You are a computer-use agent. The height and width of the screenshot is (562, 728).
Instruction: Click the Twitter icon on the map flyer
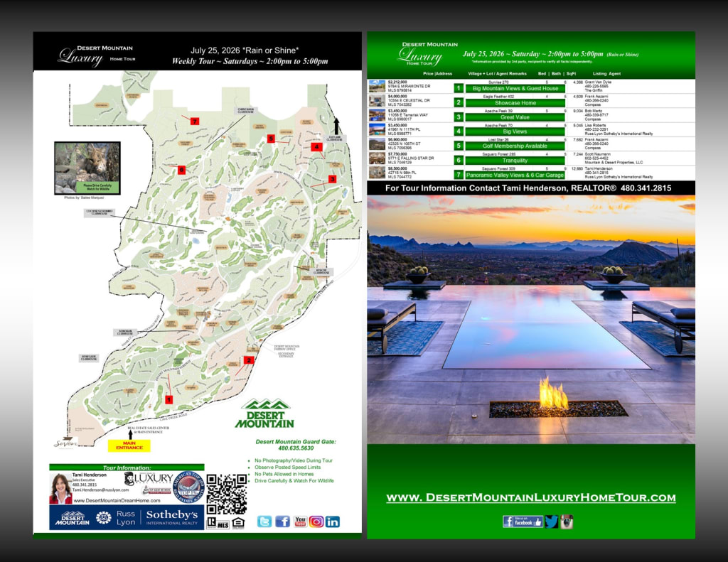point(264,522)
